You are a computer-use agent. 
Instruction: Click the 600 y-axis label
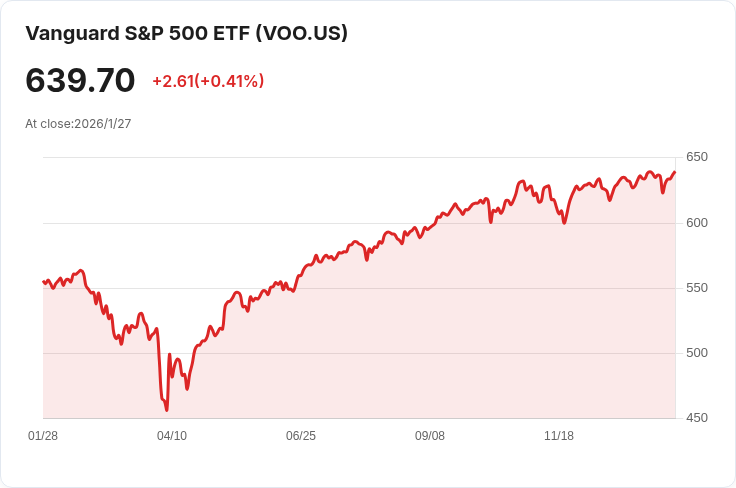point(697,223)
